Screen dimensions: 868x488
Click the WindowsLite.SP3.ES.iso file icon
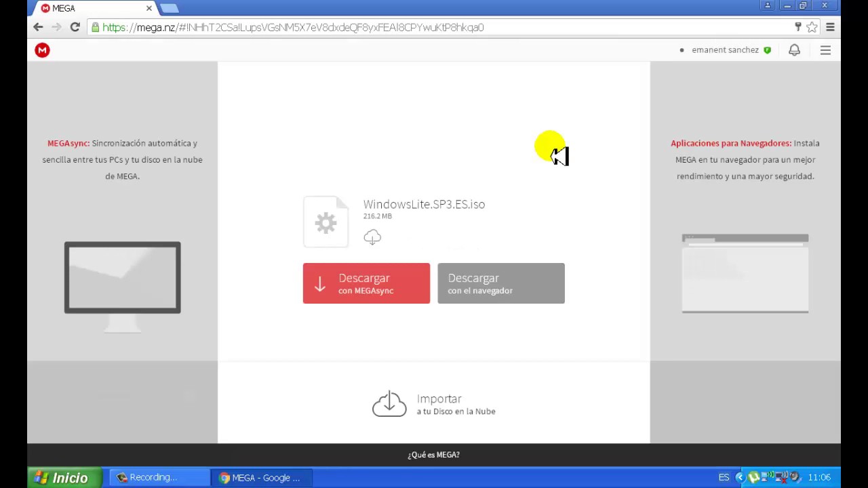[x=325, y=222]
